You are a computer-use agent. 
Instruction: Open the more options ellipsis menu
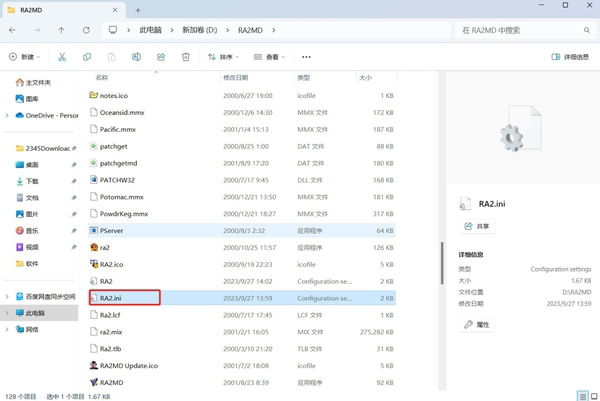[307, 57]
